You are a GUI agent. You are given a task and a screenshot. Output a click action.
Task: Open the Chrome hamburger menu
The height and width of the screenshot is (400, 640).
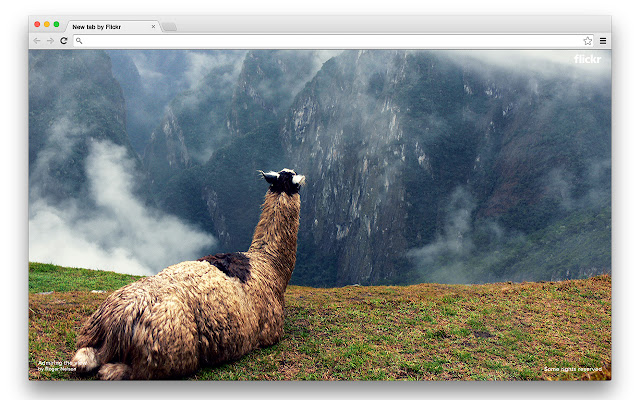(603, 41)
